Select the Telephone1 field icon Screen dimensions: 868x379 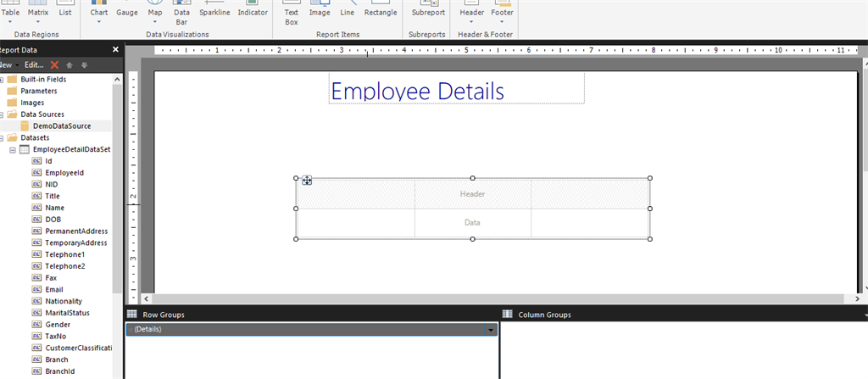37,254
